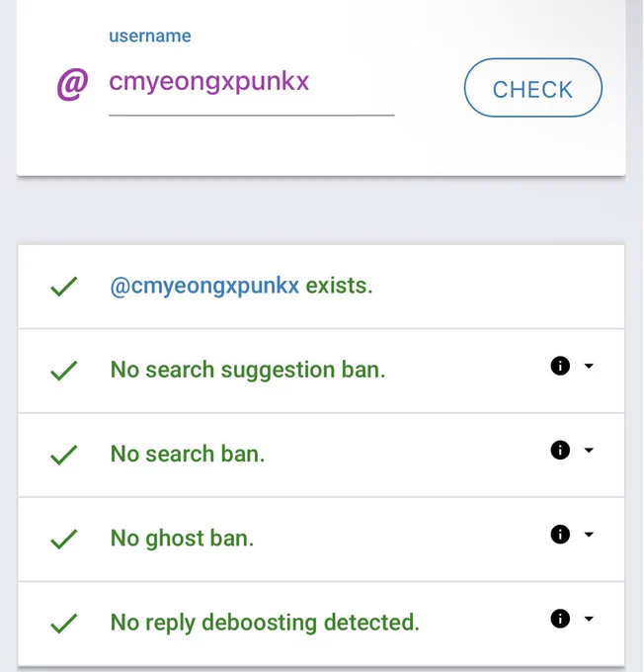Image resolution: width=644 pixels, height=672 pixels.
Task: Open info icon for search suggestion ban
Action: [560, 366]
